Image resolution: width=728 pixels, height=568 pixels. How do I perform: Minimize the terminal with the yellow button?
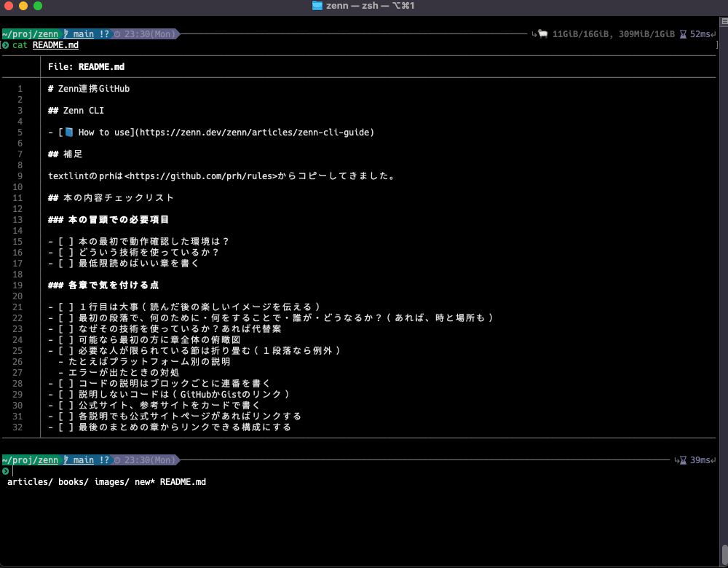click(x=23, y=6)
